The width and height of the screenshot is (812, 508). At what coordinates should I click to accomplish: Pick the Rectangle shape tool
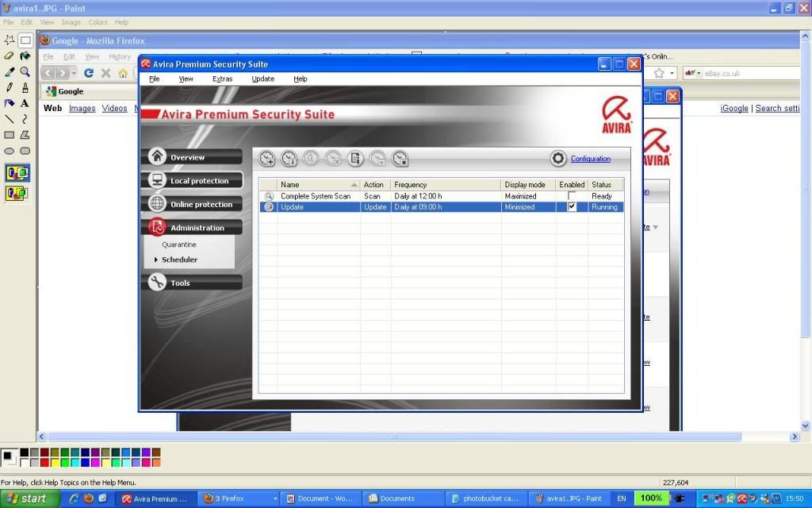click(x=10, y=135)
